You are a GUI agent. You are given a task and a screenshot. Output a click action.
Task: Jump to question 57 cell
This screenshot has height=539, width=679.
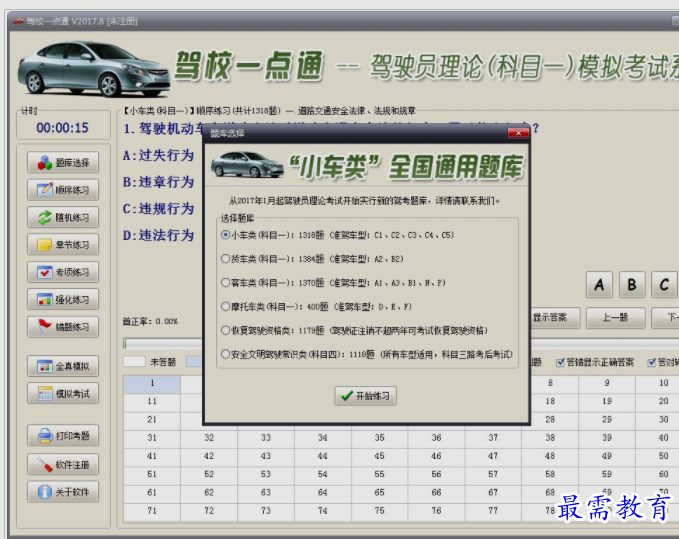point(493,475)
